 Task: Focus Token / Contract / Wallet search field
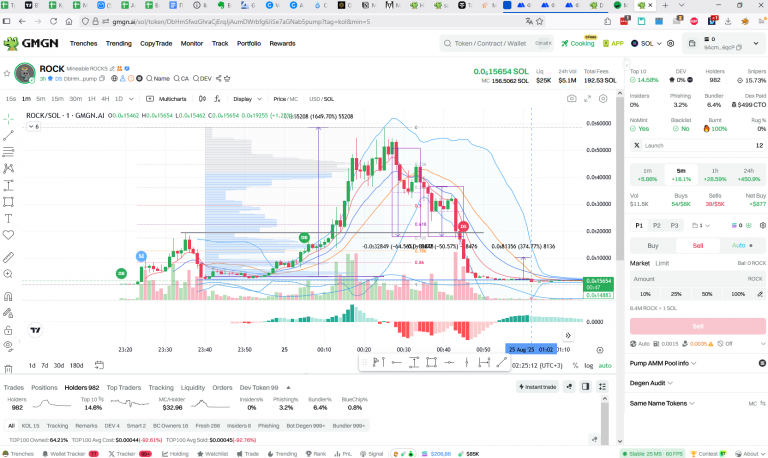coord(497,43)
